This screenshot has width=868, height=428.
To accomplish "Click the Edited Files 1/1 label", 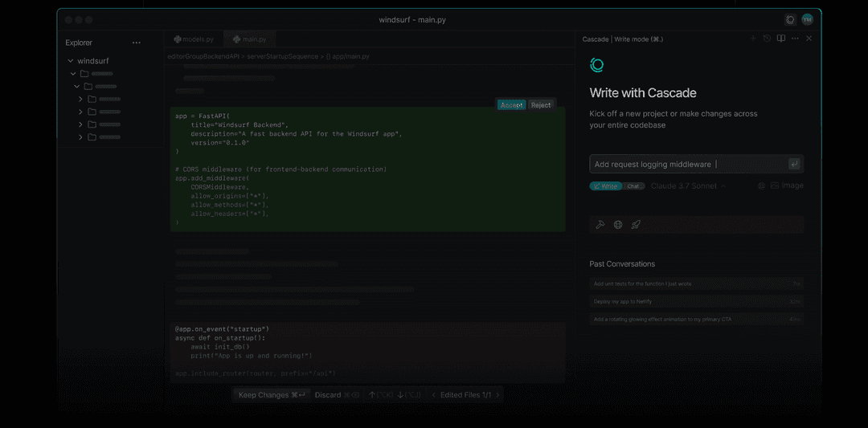I will tap(465, 395).
